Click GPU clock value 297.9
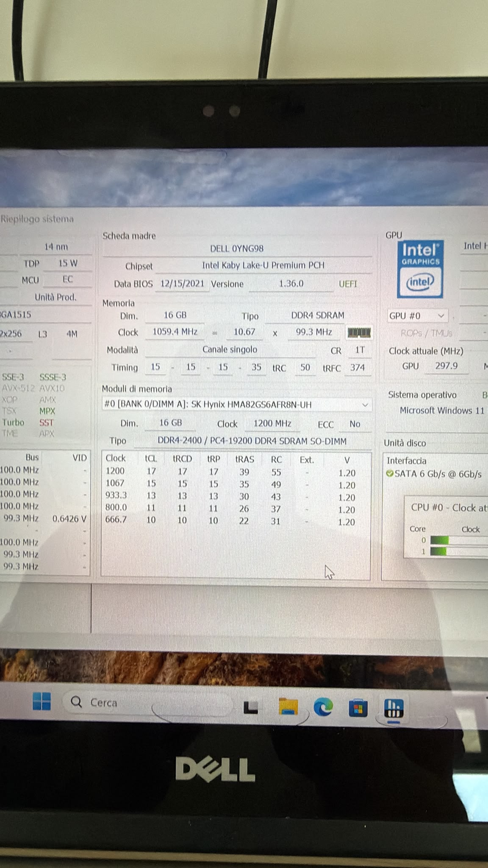Viewport: 488px width, 868px height. pyautogui.click(x=446, y=366)
